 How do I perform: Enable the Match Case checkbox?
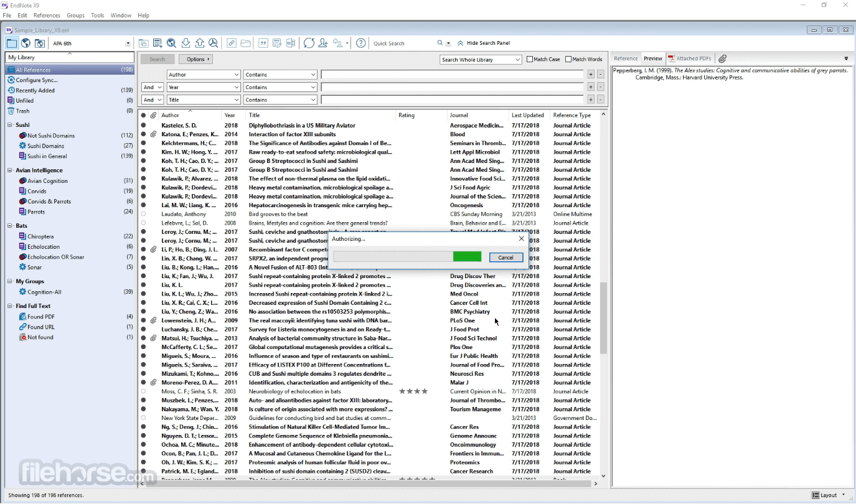click(x=530, y=59)
